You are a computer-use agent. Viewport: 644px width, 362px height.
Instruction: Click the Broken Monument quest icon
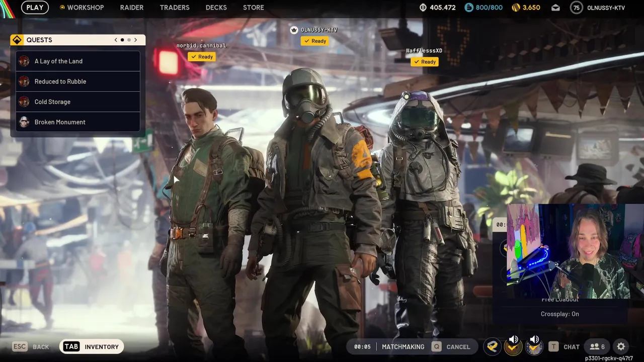coord(24,122)
